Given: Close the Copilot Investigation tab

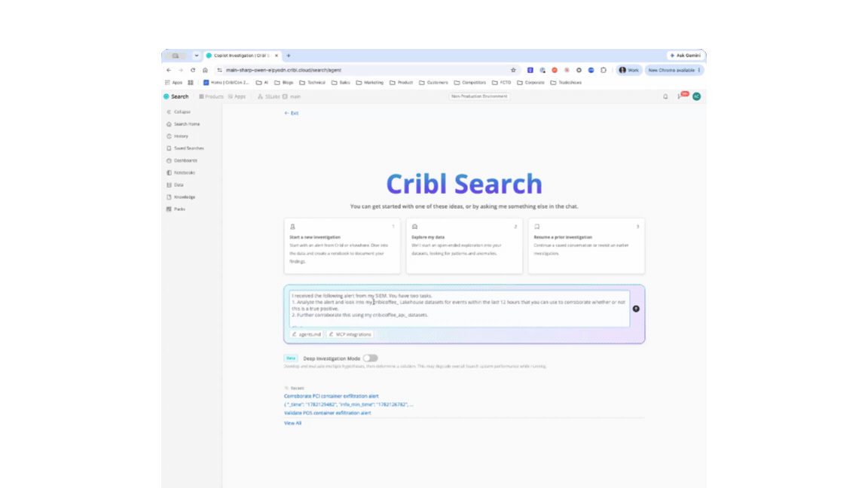Looking at the screenshot, I should coord(277,55).
